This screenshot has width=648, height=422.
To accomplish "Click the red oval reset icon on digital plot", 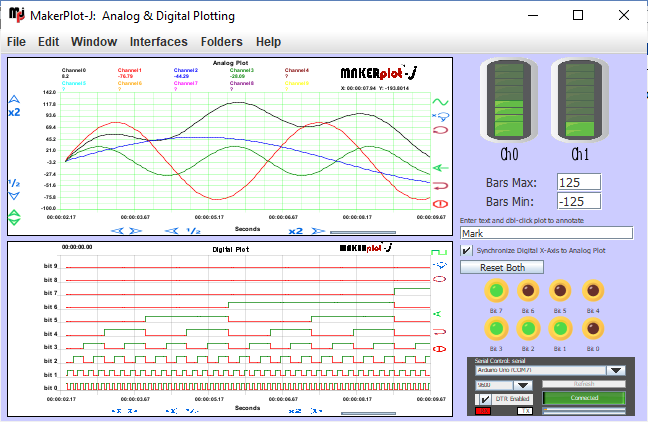I will click(x=439, y=279).
